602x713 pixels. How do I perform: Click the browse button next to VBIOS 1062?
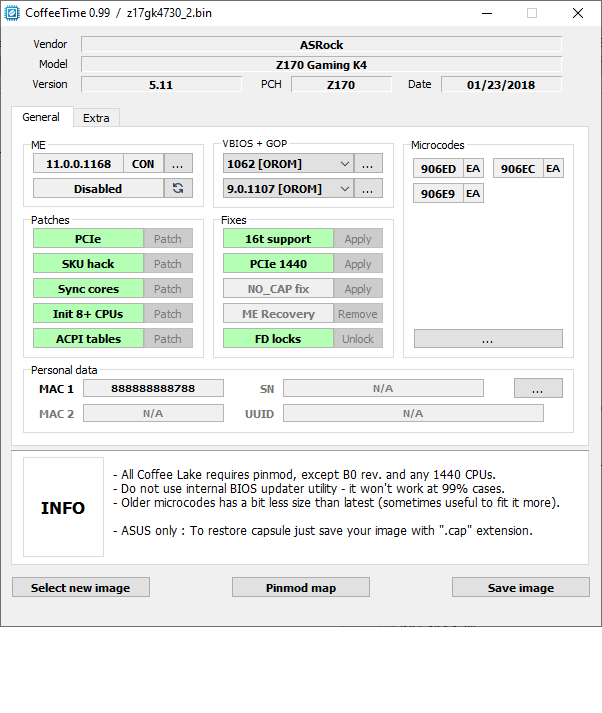pyautogui.click(x=368, y=164)
